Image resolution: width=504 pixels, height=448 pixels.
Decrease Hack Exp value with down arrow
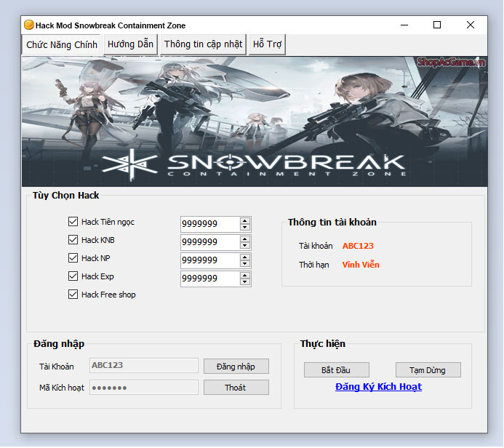coord(245,282)
